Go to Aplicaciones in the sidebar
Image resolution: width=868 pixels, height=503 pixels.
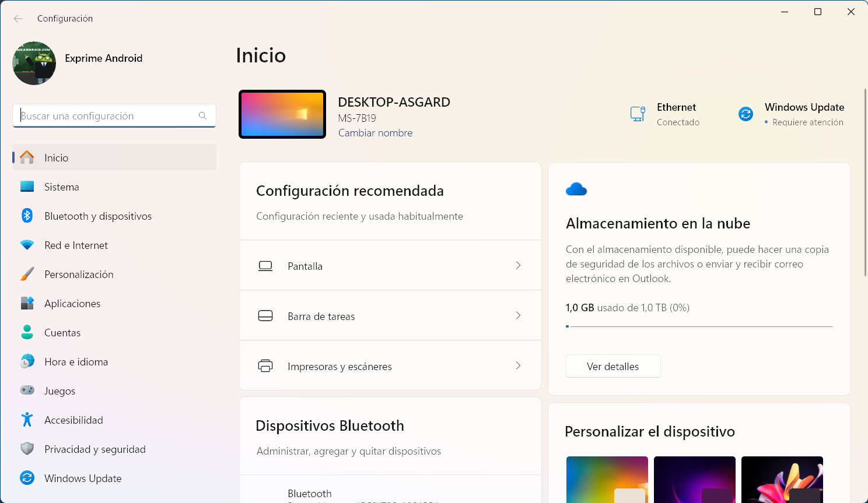click(x=72, y=304)
